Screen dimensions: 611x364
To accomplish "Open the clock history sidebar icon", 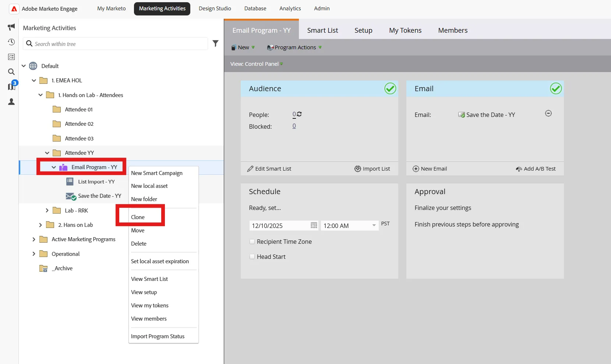I will tap(11, 42).
